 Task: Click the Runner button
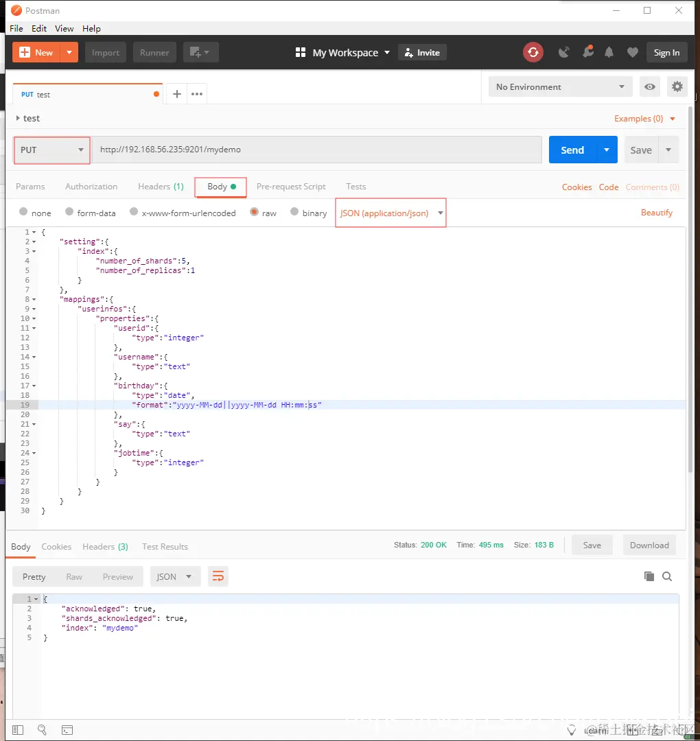(154, 52)
